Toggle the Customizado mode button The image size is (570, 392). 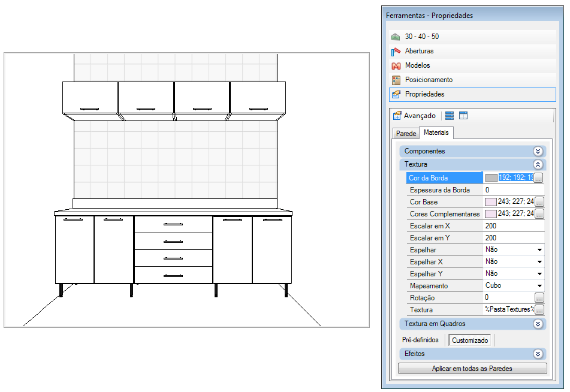[470, 340]
